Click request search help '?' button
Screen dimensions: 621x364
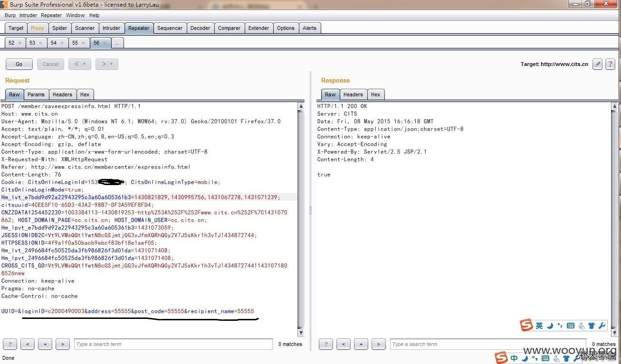tap(10, 344)
